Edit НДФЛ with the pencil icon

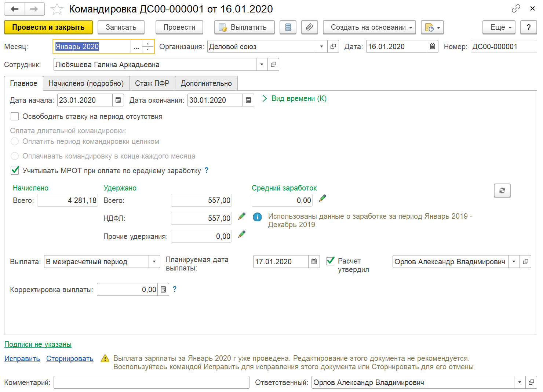point(242,216)
